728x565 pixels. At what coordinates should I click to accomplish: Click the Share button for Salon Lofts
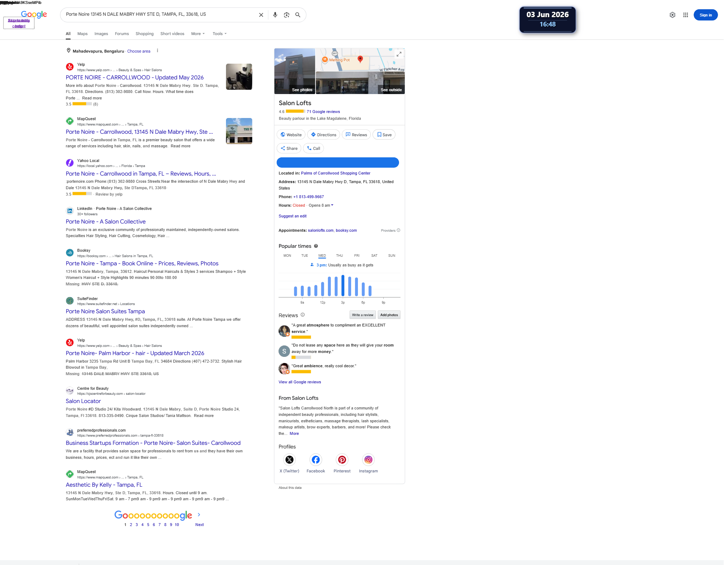coord(289,148)
